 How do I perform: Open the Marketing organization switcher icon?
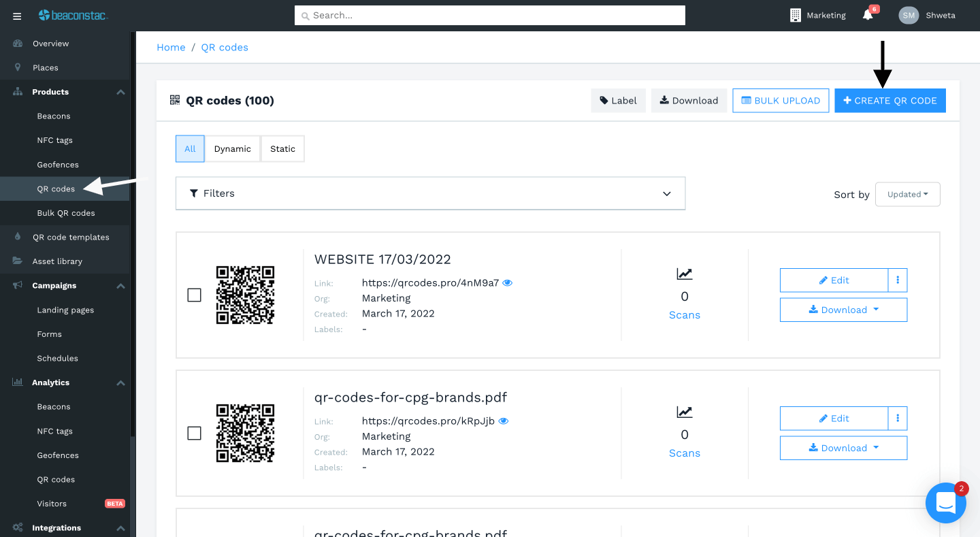click(796, 14)
